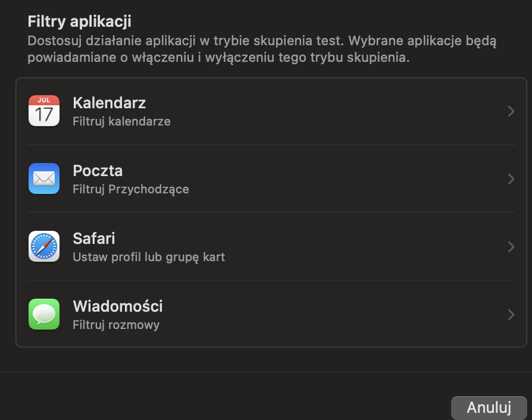
Task: Click the "Filtruj Przychodzące" subtitle
Action: click(x=130, y=189)
